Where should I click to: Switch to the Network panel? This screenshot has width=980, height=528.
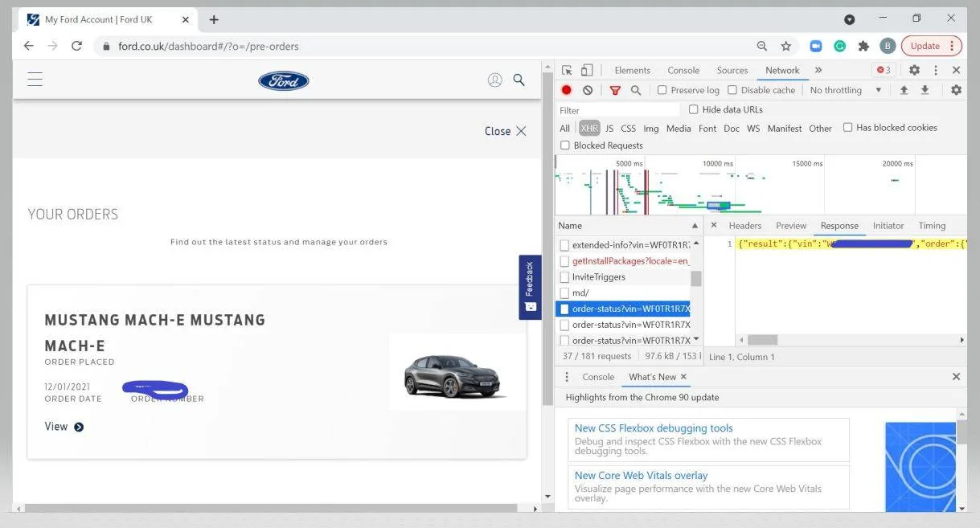click(x=782, y=71)
